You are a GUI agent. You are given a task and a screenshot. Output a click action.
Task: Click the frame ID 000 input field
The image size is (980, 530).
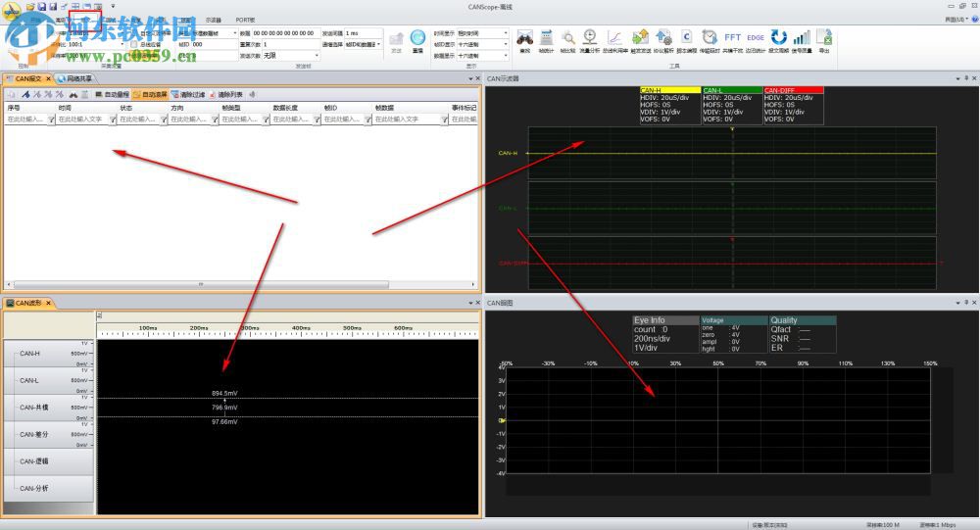pyautogui.click(x=215, y=44)
